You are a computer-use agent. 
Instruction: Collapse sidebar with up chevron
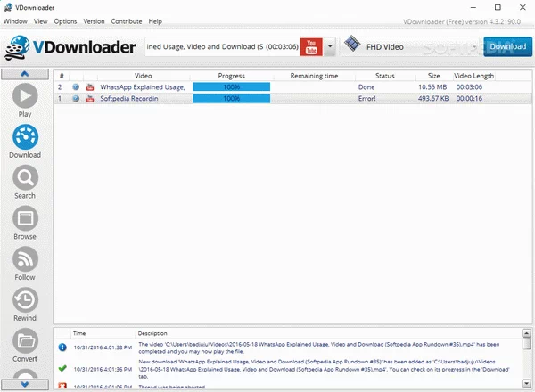tap(25, 74)
